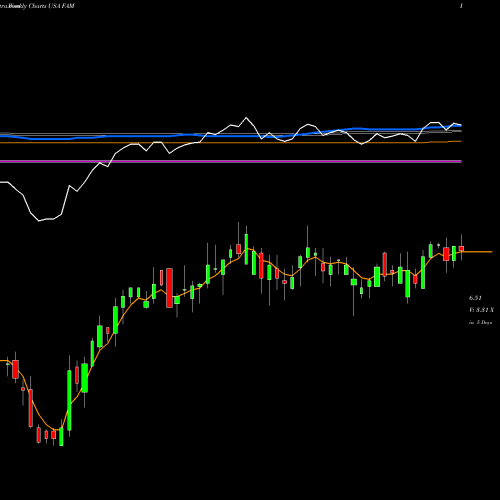Click the chart title text ending in 'FAM'
500x500 pixels.
pos(37,6)
